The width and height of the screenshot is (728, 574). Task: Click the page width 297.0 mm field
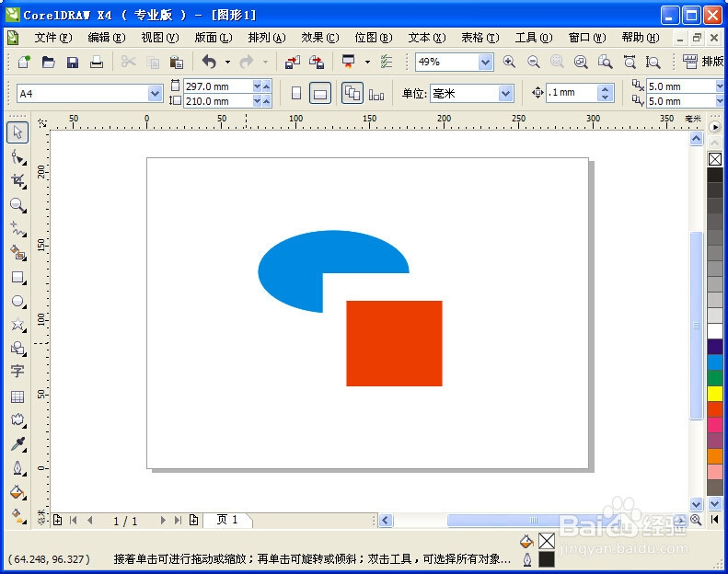[x=218, y=86]
